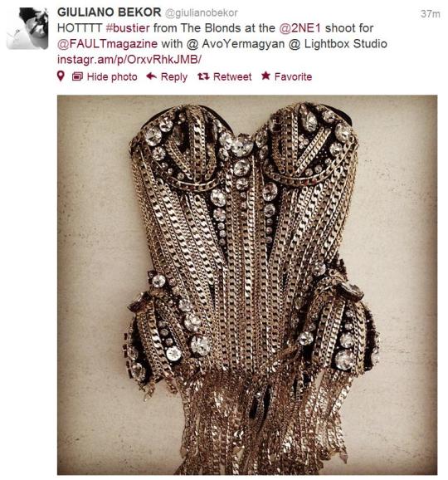Open Giuliano Bekor's profile avatar
The height and width of the screenshot is (480, 448).
coord(27,28)
